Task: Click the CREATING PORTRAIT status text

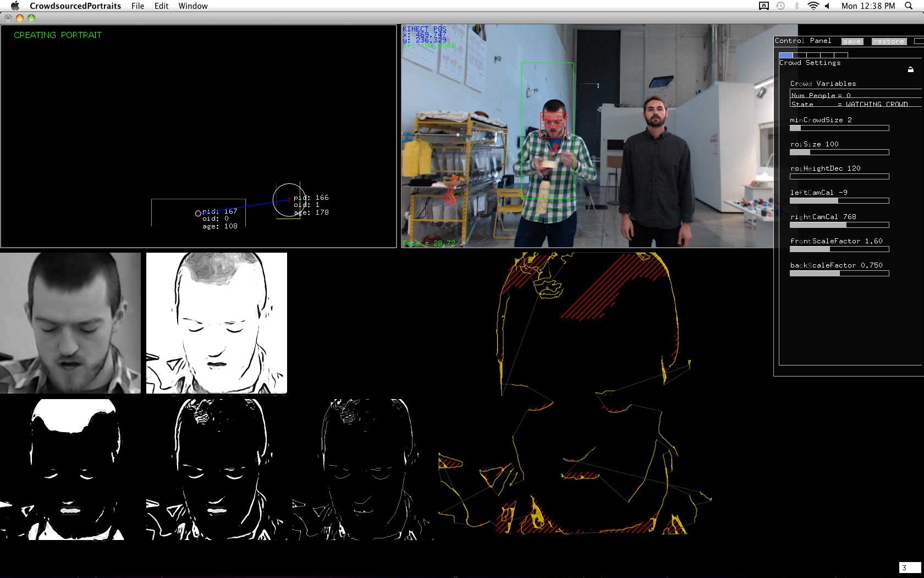Action: click(x=58, y=35)
